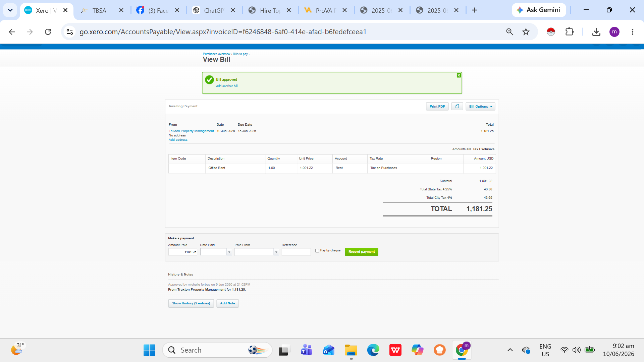Toggle the Pay by cheque checkbox
644x362 pixels.
(317, 251)
